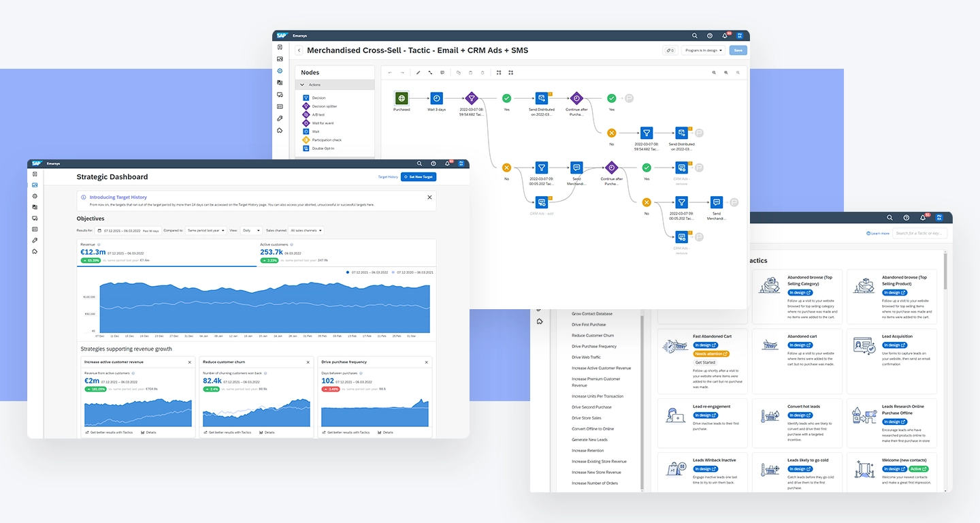Pick the Decision splitter node icon

pyautogui.click(x=306, y=106)
